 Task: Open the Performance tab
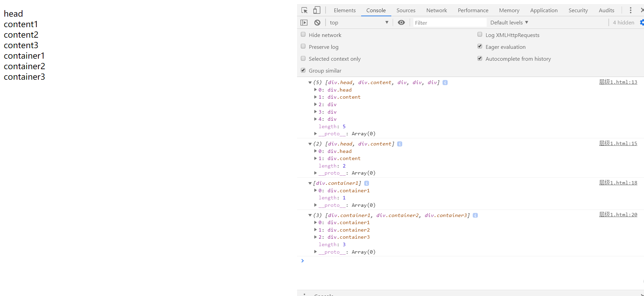473,10
